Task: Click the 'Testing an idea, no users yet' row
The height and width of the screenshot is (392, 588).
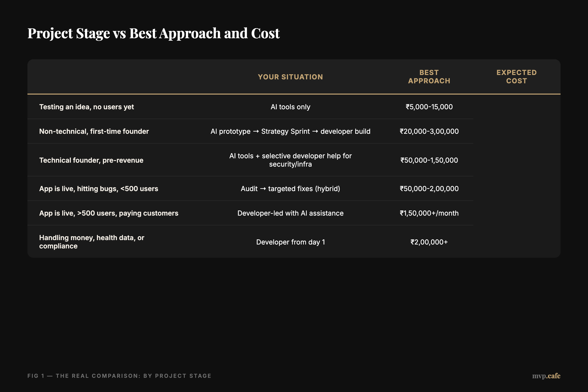Action: tap(86, 107)
